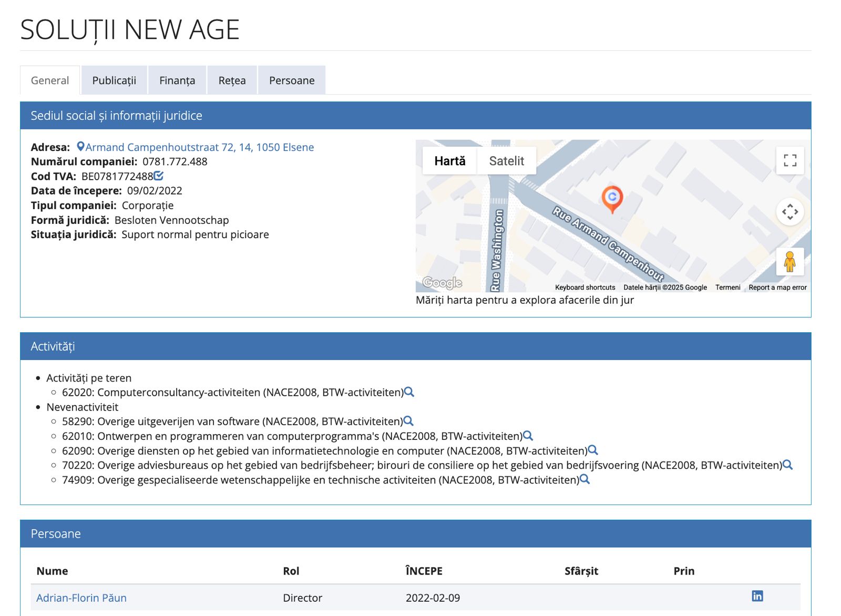Click magnifier next to 58290 activity

pyautogui.click(x=408, y=421)
